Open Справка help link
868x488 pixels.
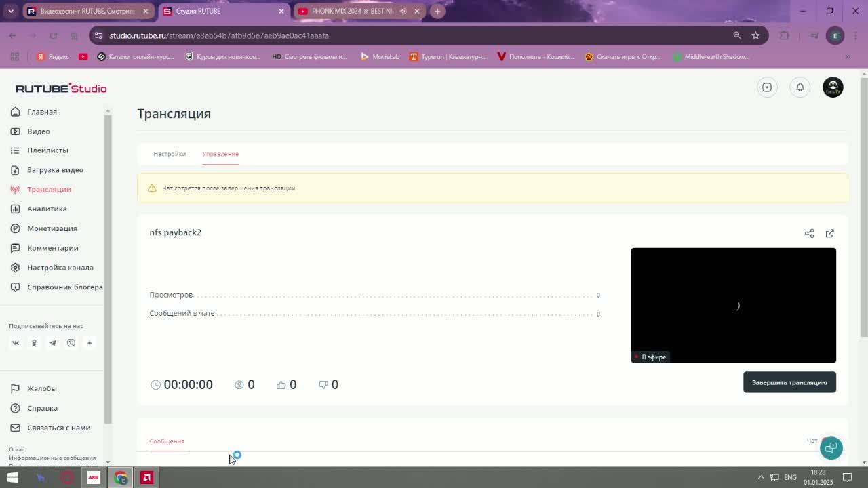point(42,409)
